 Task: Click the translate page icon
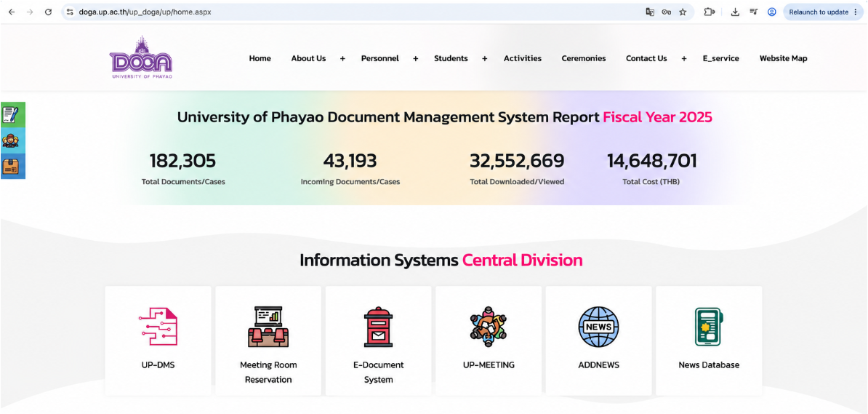click(650, 12)
